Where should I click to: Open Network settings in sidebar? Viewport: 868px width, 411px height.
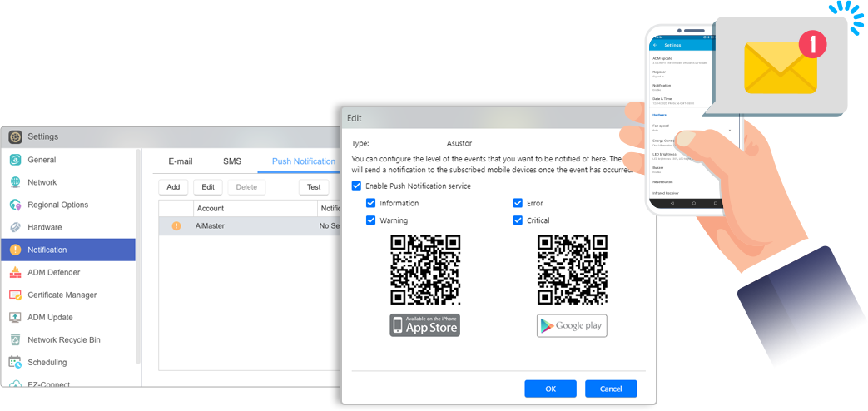tap(42, 182)
